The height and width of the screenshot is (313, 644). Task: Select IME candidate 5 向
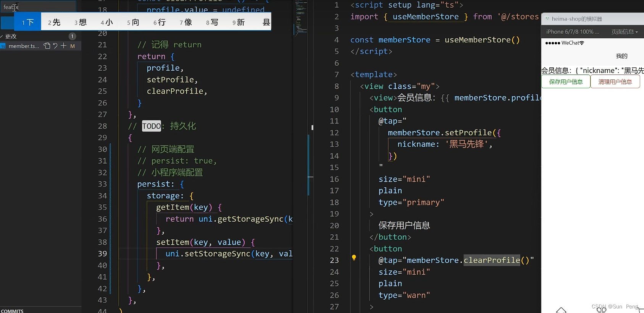pyautogui.click(x=133, y=22)
